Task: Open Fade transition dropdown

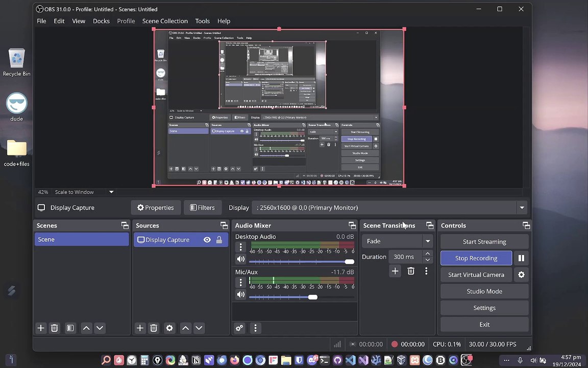Action: coord(398,241)
